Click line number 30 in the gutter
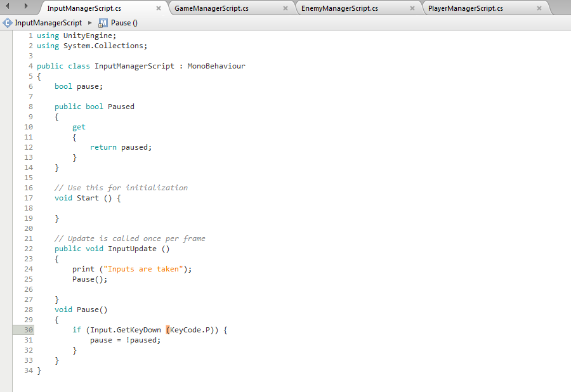This screenshot has height=392, width=571. [x=29, y=330]
